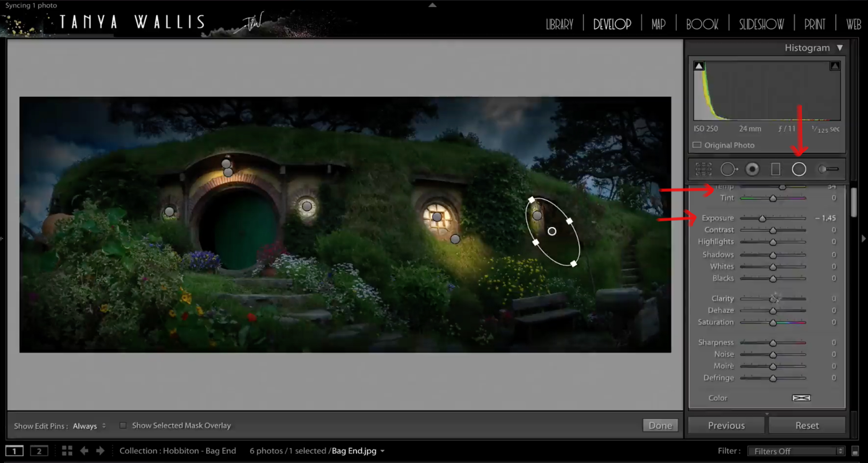Switch to the Library module
Screen dimensions: 868x463
[559, 24]
